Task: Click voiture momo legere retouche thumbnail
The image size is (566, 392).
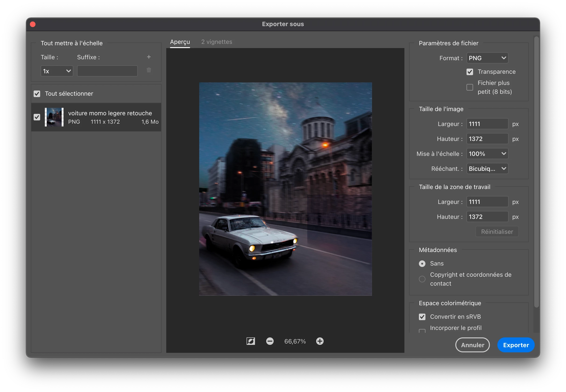Action: coord(54,117)
